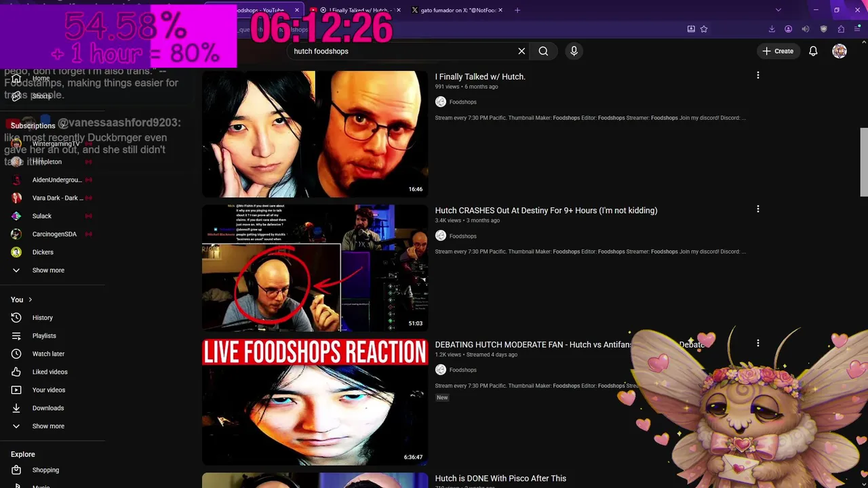Open the 'You' section chevron heading
Image resolution: width=868 pixels, height=488 pixels.
22,300
